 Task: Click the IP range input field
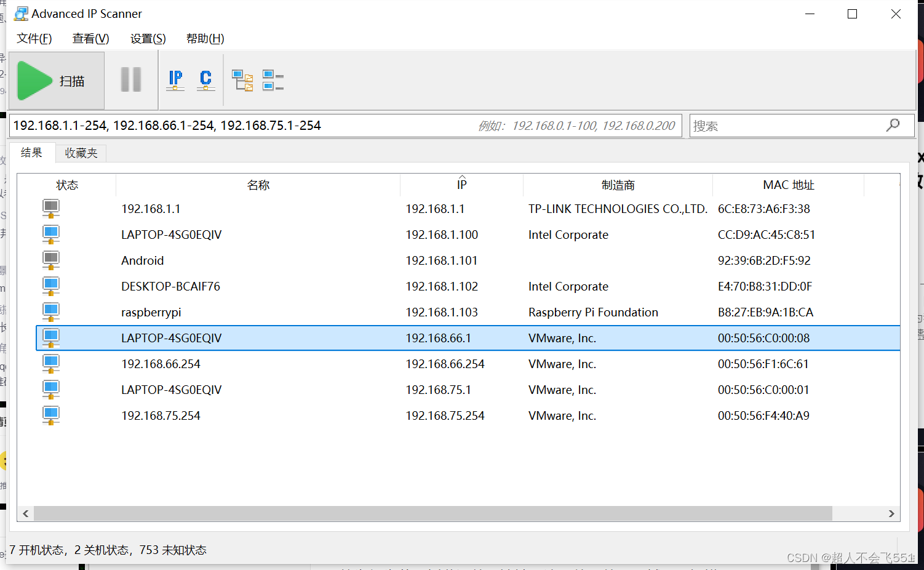pos(345,126)
